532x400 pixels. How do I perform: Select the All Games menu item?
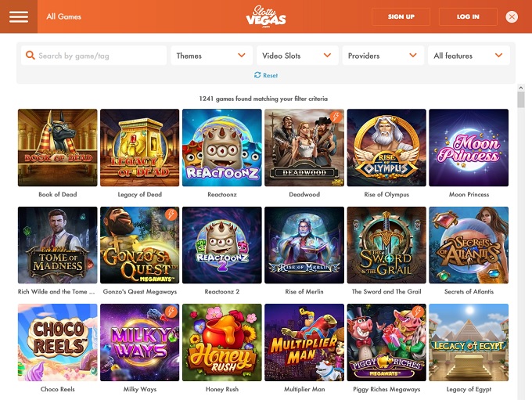pyautogui.click(x=64, y=16)
